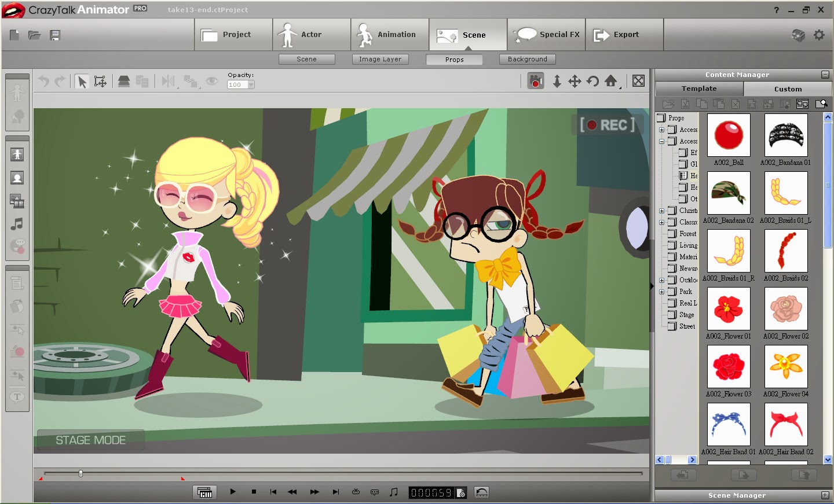This screenshot has height=504, width=834.
Task: Open the head portrait side tool
Action: click(17, 178)
